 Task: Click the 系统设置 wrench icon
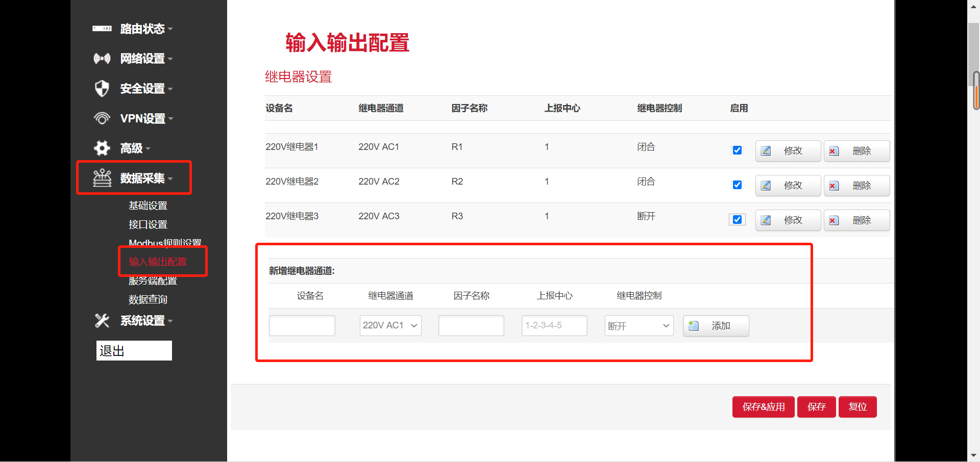tap(102, 321)
